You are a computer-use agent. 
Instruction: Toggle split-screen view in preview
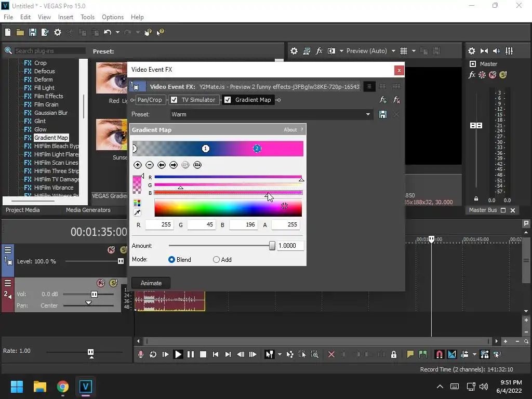point(331,51)
